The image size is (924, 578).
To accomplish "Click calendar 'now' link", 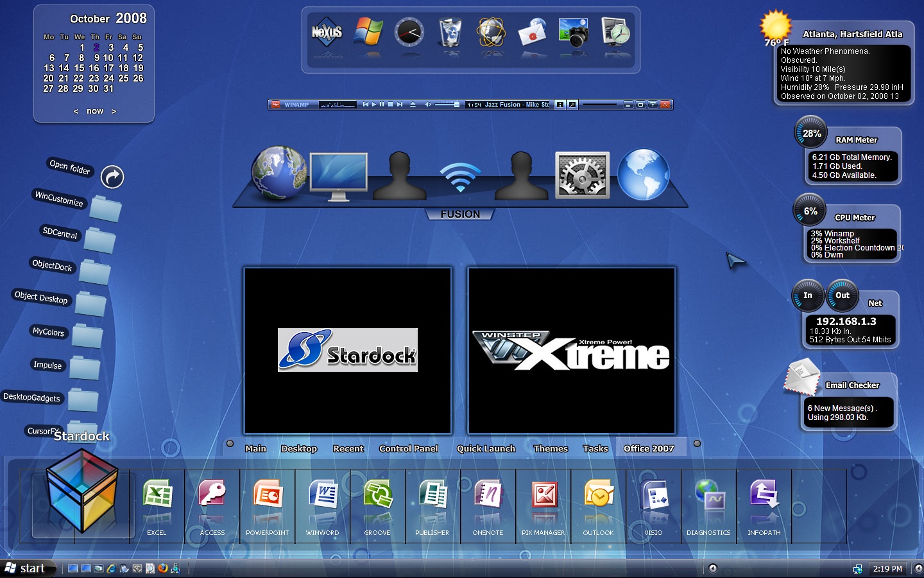I will [x=95, y=111].
